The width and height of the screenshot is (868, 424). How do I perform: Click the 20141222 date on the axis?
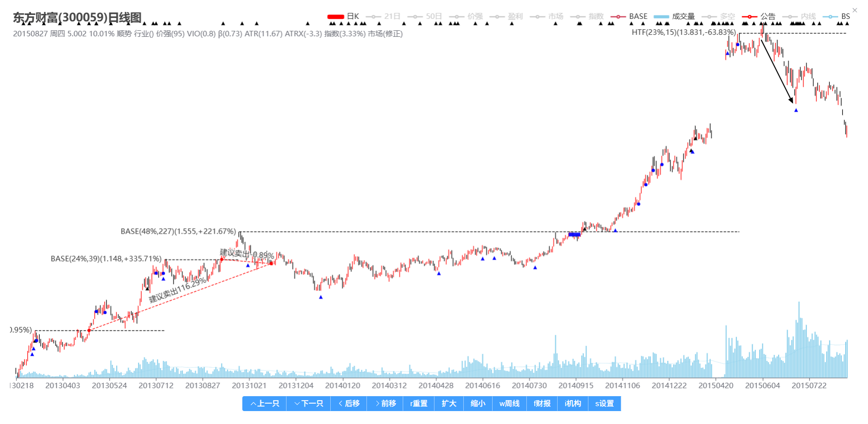pyautogui.click(x=669, y=386)
